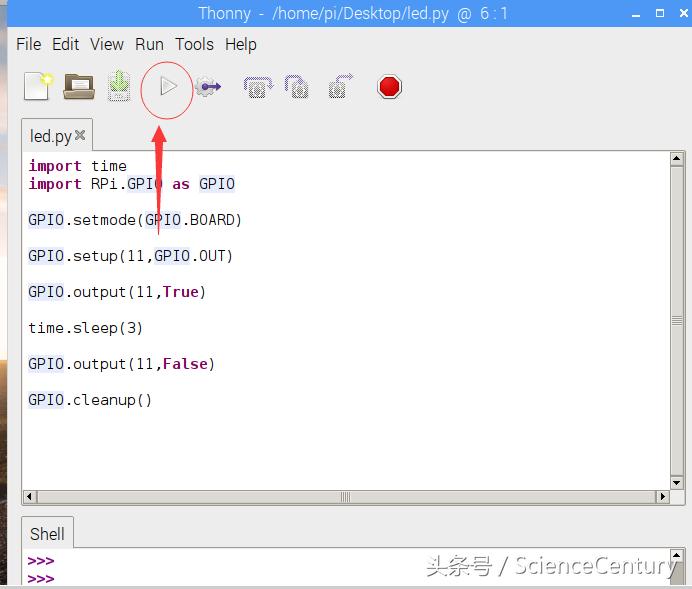Click the 'import RPi.GPIO as GPIO' line
Image resolution: width=692 pixels, height=589 pixels.
132,184
